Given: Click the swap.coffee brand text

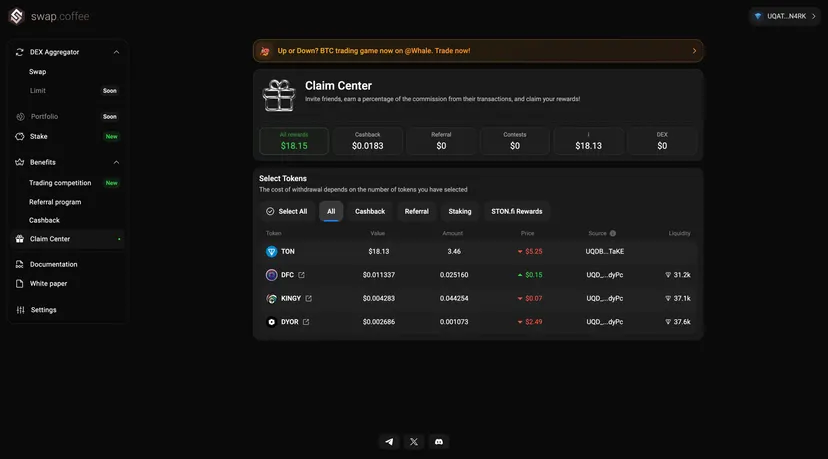Looking at the screenshot, I should [x=60, y=16].
